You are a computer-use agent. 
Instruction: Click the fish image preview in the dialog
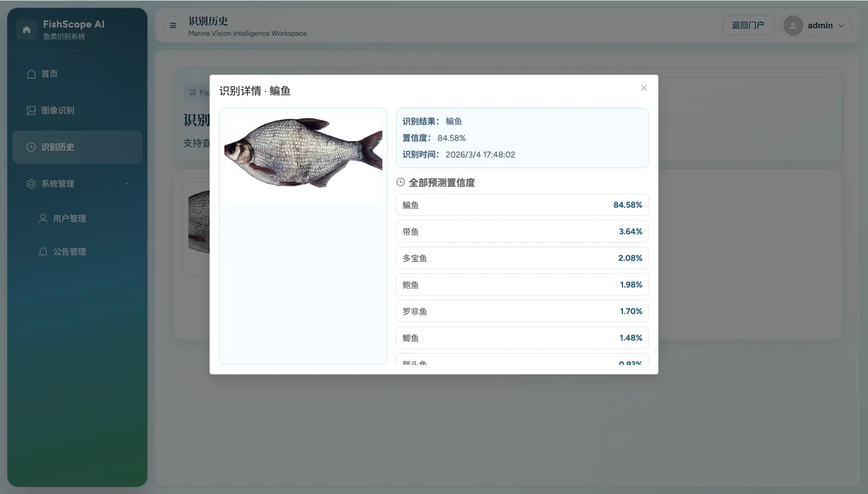303,155
